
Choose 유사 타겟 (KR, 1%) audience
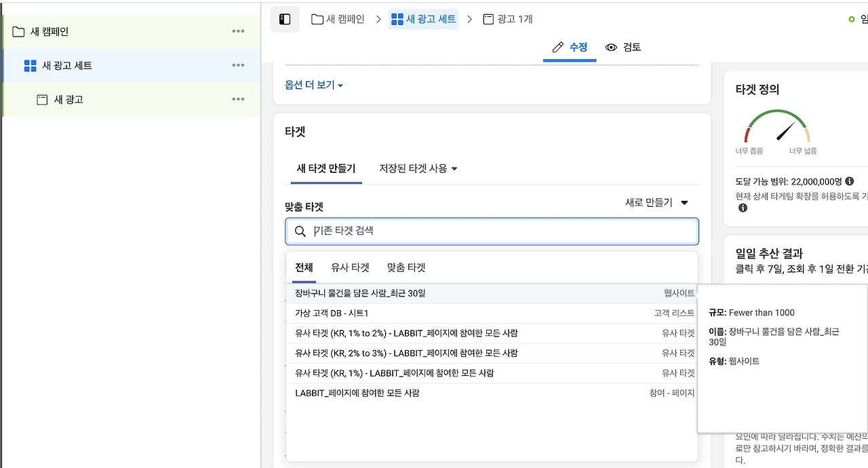tap(492, 373)
